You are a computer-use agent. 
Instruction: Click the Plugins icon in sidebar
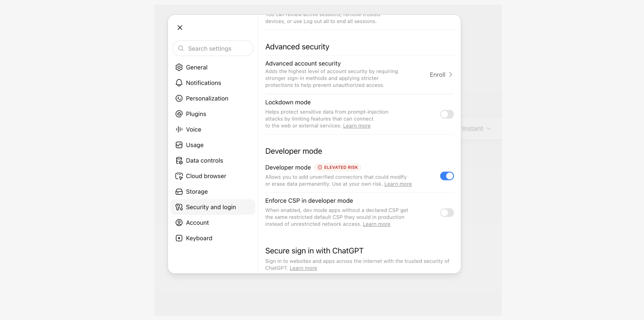(x=179, y=114)
